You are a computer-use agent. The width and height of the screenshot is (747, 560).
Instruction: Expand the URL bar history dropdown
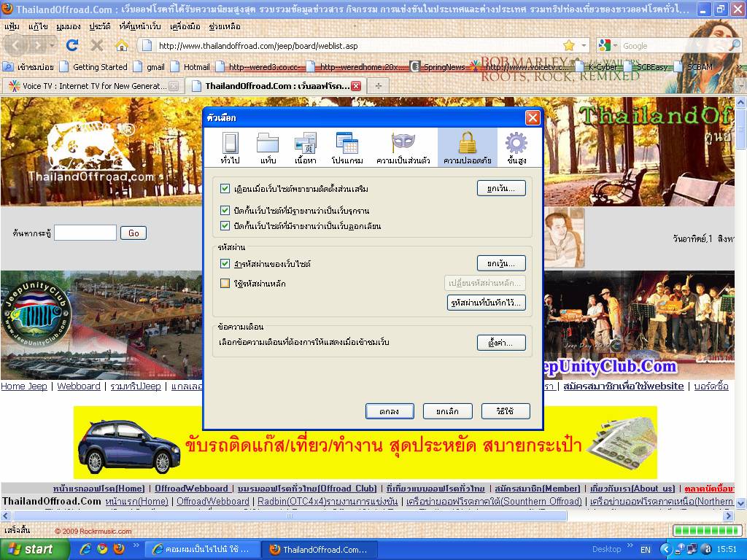(583, 45)
